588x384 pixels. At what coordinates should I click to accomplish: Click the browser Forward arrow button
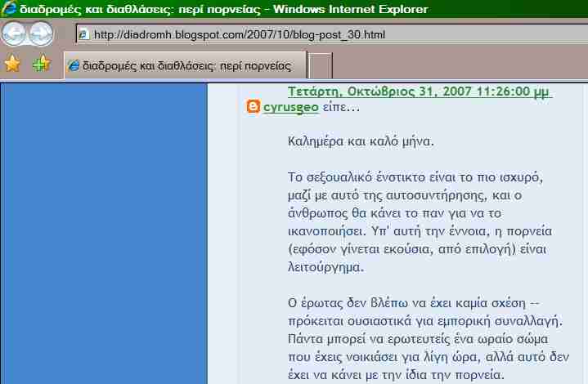point(41,33)
